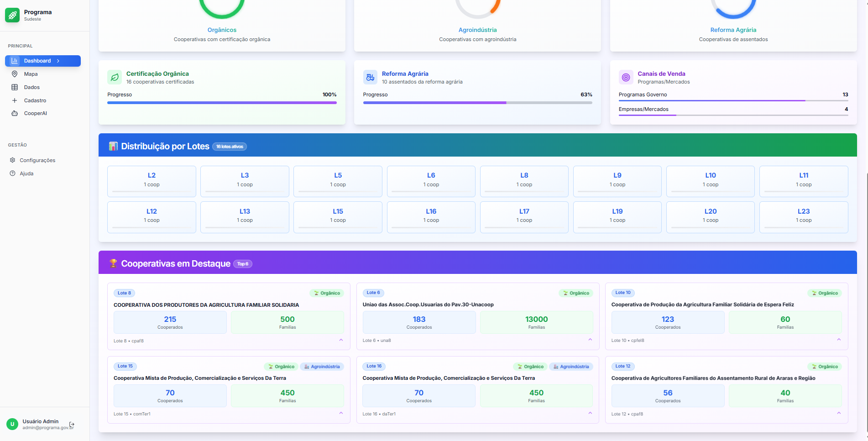Click the Dados table icon

[15, 87]
